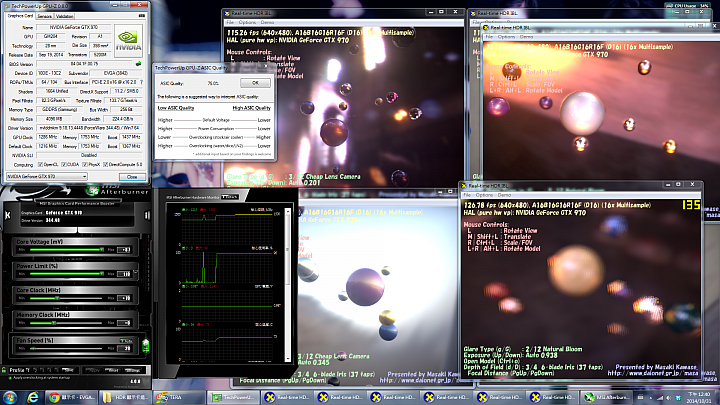Click the camera screenshot icon in GPU-Z
720x405 pixels.
click(142, 16)
